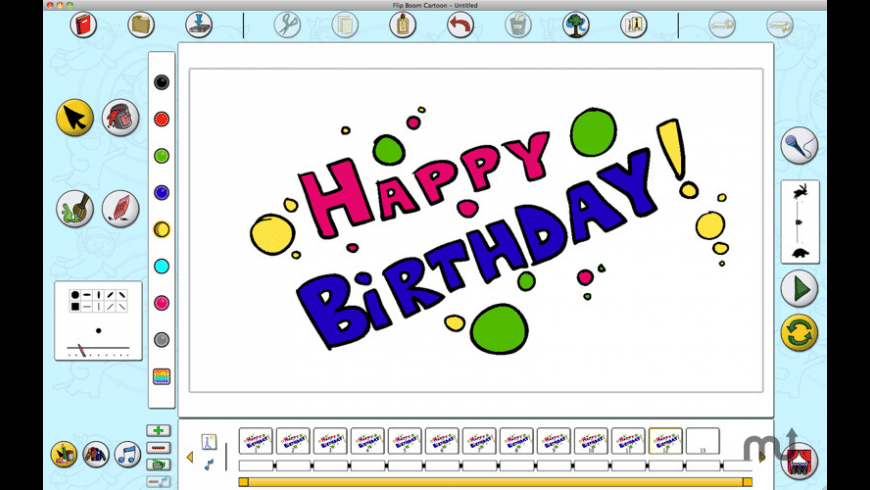Select the paint bucket Fill tool
The height and width of the screenshot is (490, 870).
(120, 117)
